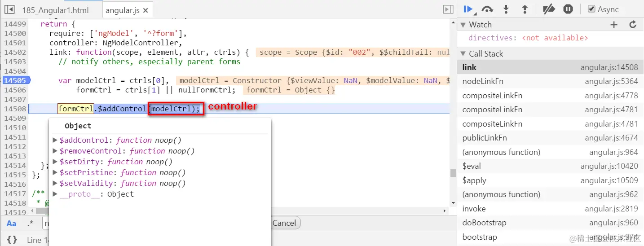Select bootstrap call stack frame
This screenshot has height=246, width=644.
[x=550, y=237]
